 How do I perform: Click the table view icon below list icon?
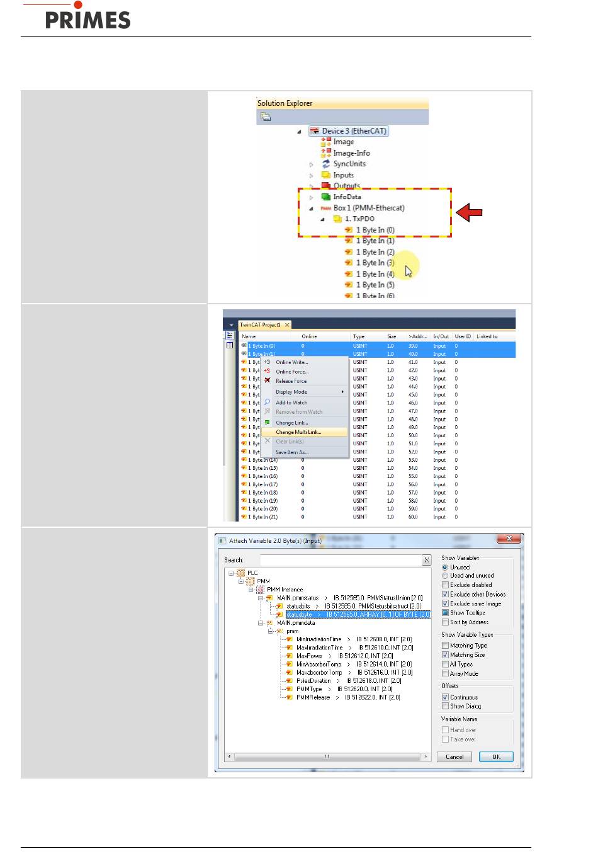coord(230,345)
